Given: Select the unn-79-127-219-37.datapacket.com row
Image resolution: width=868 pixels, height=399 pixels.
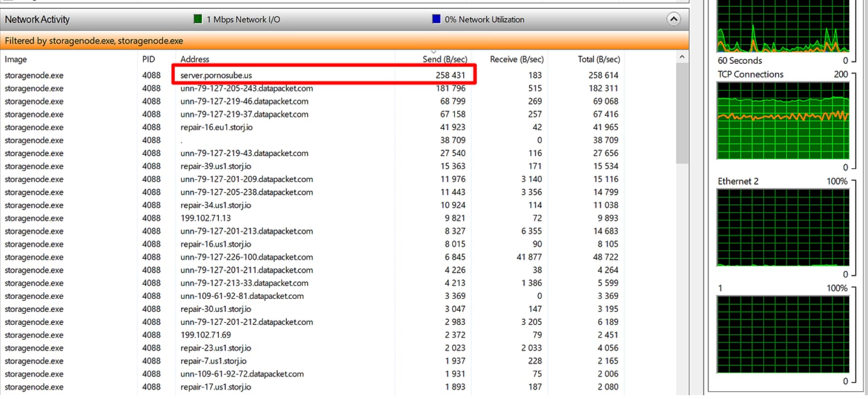Looking at the screenshot, I should [x=313, y=114].
